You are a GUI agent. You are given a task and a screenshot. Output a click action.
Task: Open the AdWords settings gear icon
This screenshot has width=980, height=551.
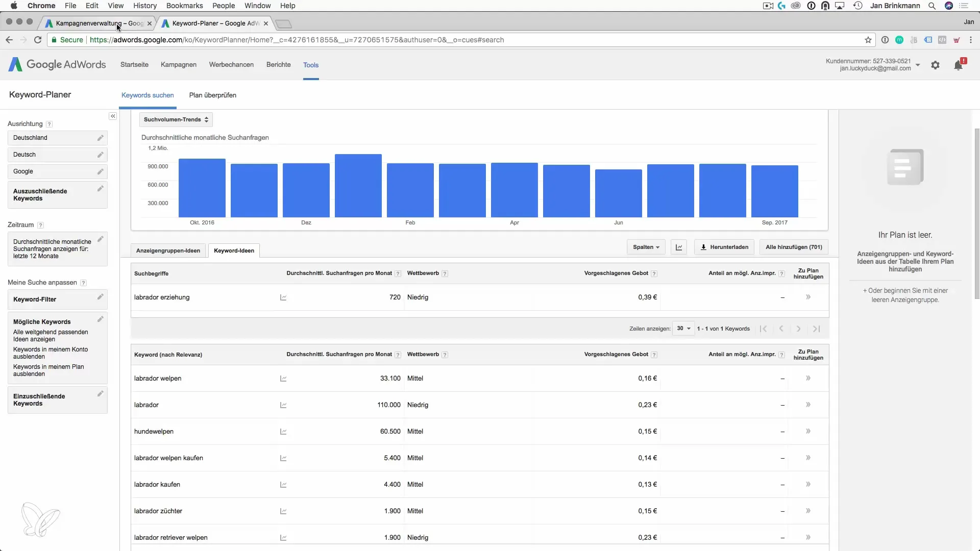pos(935,65)
